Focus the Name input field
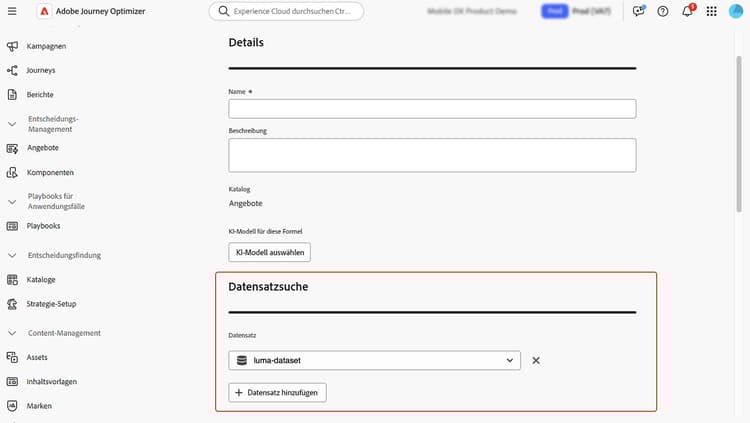 (x=432, y=109)
